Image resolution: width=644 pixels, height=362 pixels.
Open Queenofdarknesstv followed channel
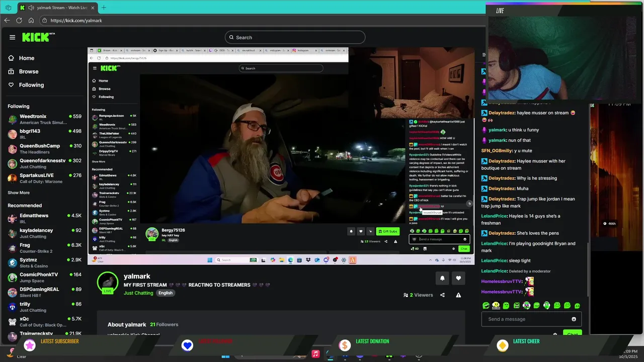tap(44, 163)
